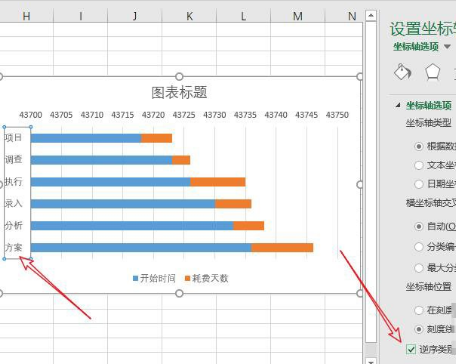Select the 耗费天数 legend entry

(207, 278)
